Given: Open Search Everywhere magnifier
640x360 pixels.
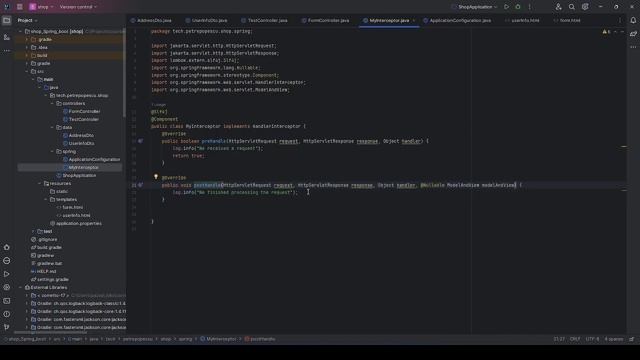Looking at the screenshot, I should 571,7.
